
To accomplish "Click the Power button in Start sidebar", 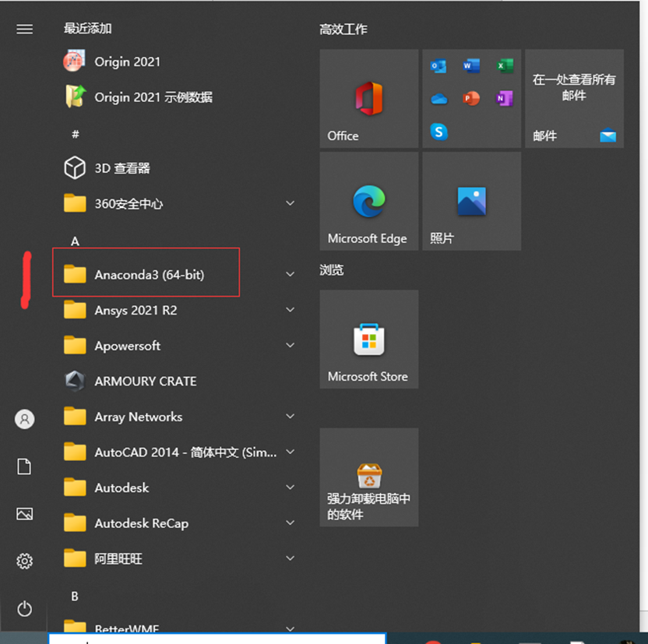I will tap(24, 608).
